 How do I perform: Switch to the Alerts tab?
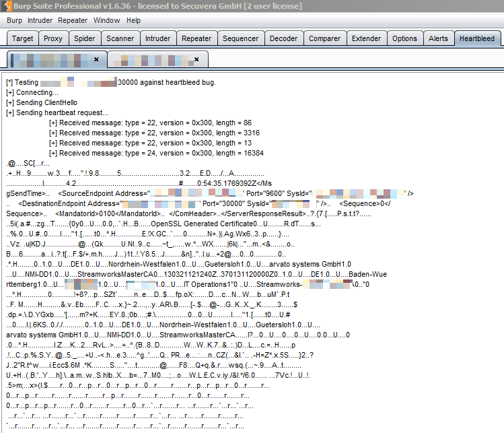click(438, 38)
